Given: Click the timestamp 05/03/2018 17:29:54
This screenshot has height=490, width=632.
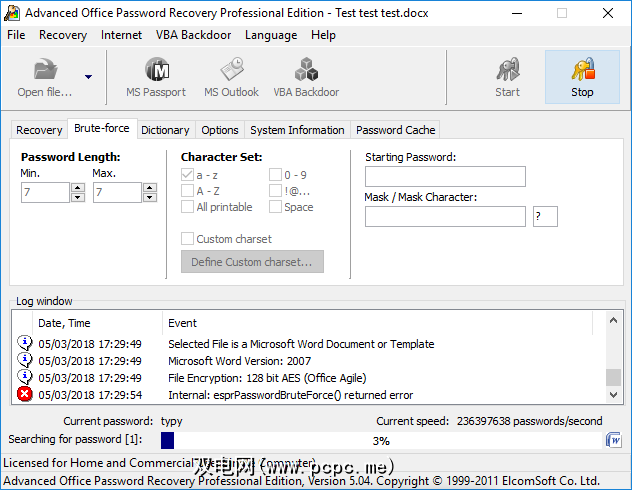Looking at the screenshot, I should [x=90, y=394].
